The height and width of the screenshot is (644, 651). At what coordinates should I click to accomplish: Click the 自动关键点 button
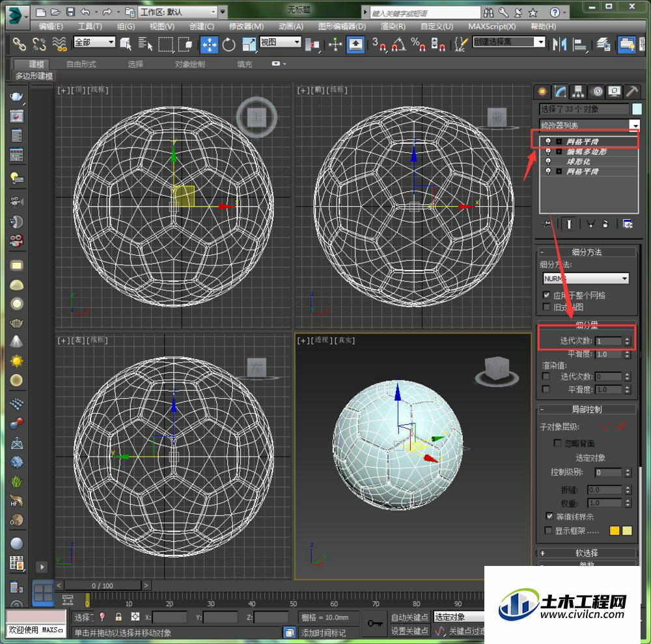click(409, 617)
